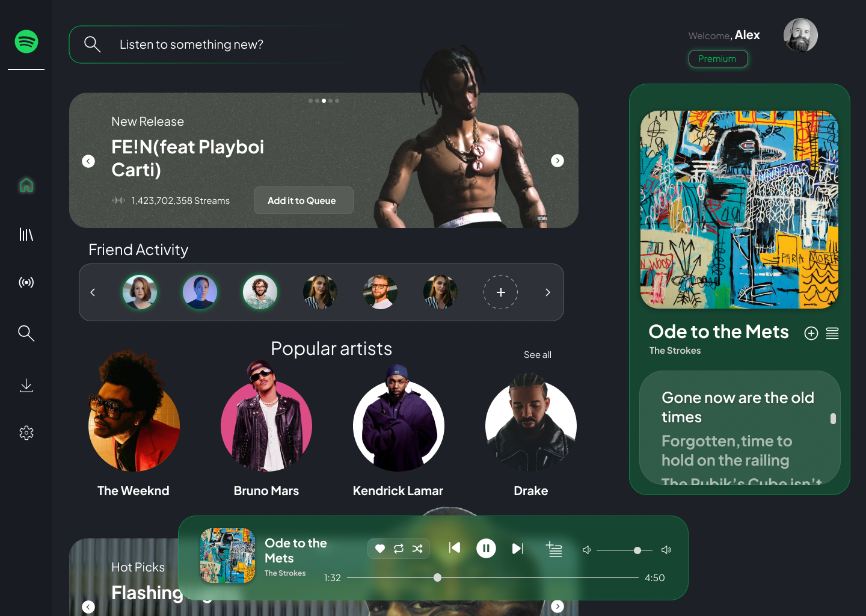Open the bearded man with glasses avatar
The width and height of the screenshot is (866, 616).
[x=381, y=292]
